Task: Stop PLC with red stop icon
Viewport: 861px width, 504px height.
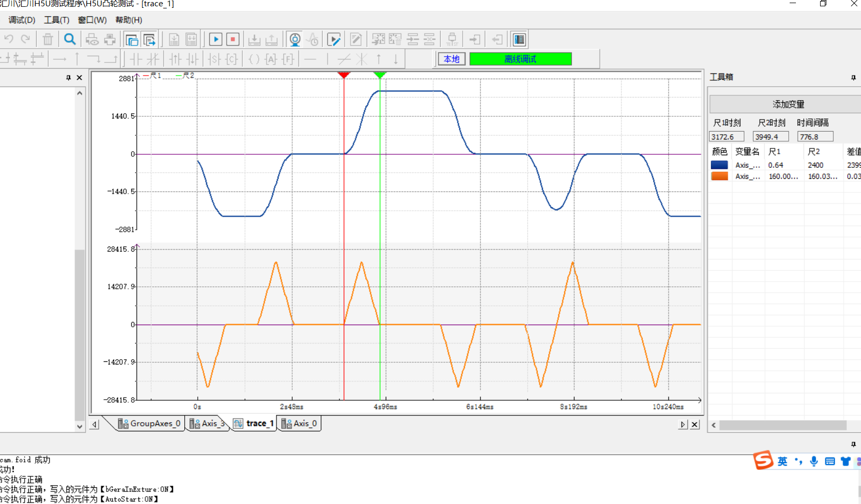Action: click(x=233, y=39)
